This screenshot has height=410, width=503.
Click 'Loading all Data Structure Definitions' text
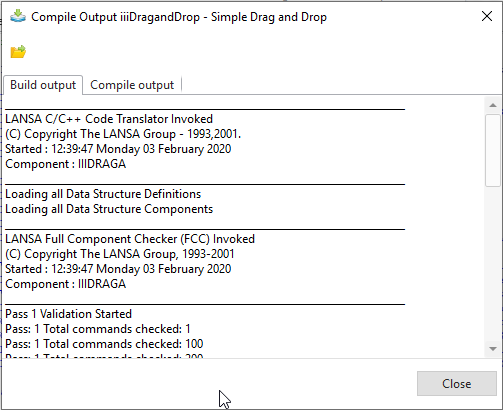pos(103,194)
